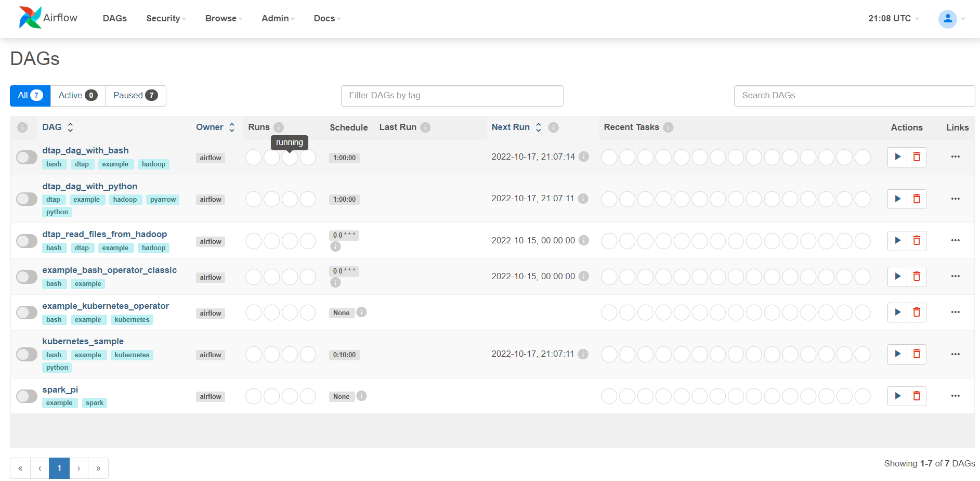The height and width of the screenshot is (481, 980).
Task: Click info icon under dtap_read_files_from_hadoop schedule
Action: tap(336, 246)
